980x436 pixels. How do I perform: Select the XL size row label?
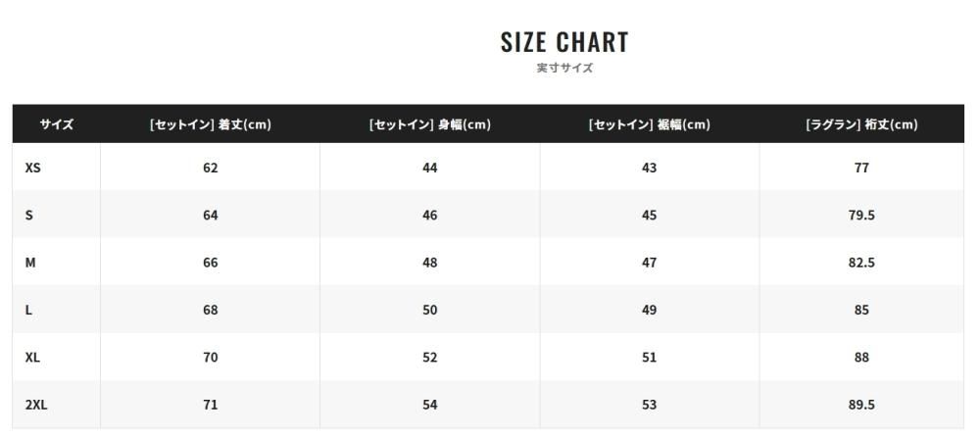tap(32, 358)
